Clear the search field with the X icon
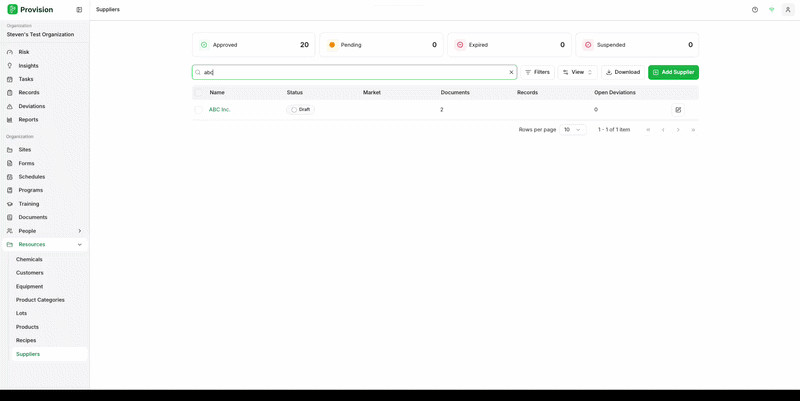 click(511, 72)
